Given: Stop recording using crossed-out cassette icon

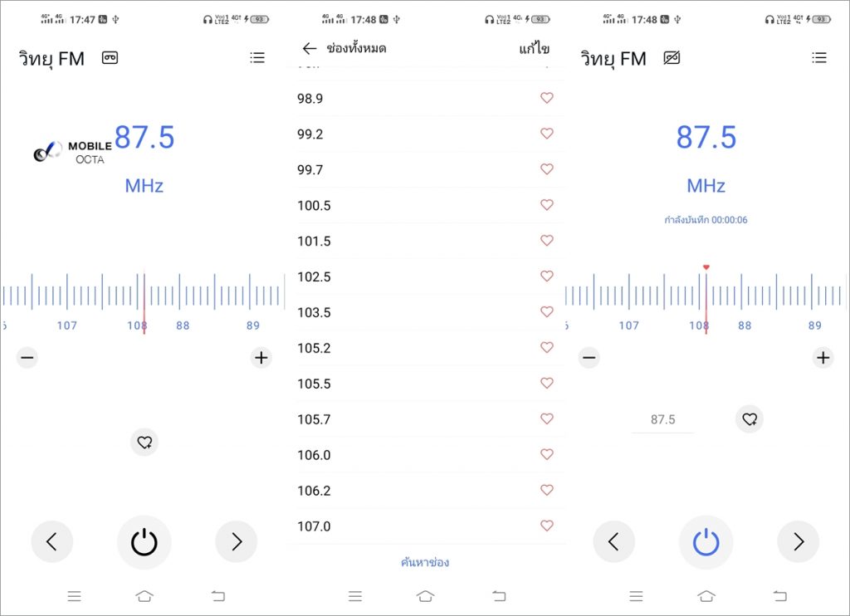Looking at the screenshot, I should [672, 58].
